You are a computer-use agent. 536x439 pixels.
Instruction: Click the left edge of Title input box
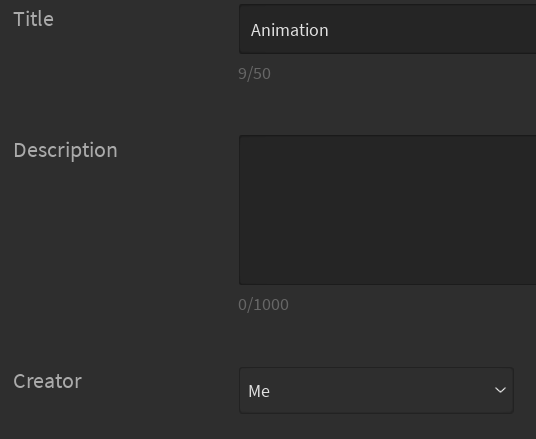coord(243,29)
